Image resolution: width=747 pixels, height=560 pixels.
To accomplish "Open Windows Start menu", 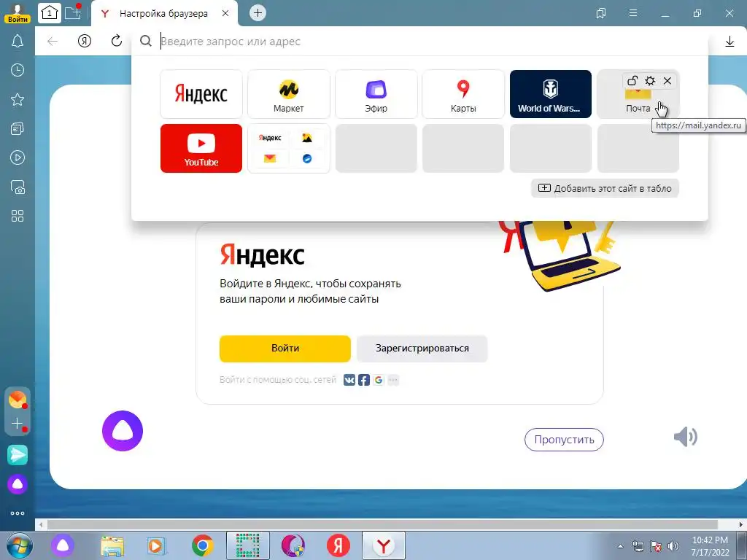I will click(20, 545).
